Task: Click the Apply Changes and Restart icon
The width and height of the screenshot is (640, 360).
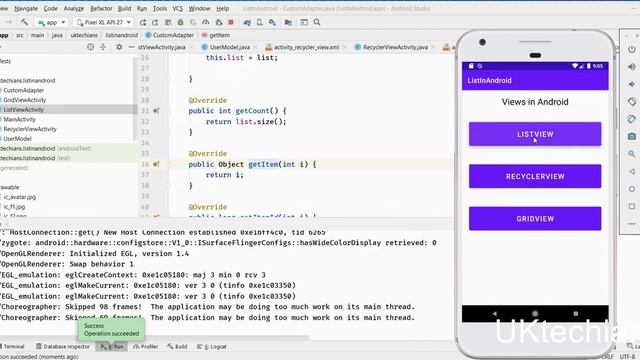Action: pos(155,22)
